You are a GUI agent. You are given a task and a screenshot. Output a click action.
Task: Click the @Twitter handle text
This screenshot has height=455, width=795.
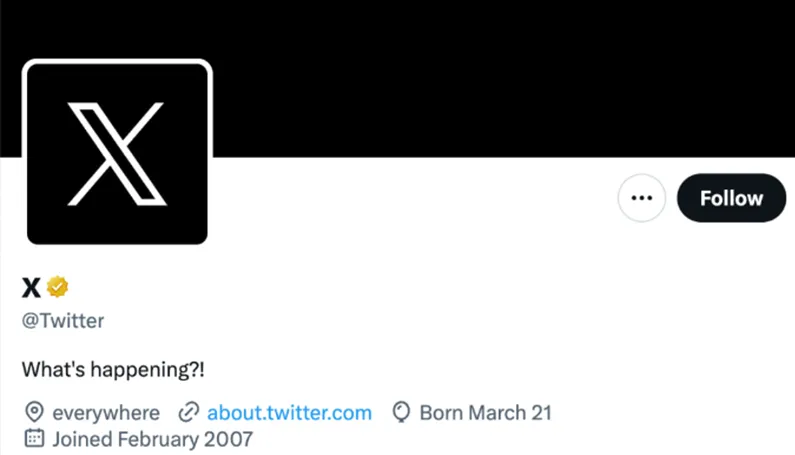63,321
